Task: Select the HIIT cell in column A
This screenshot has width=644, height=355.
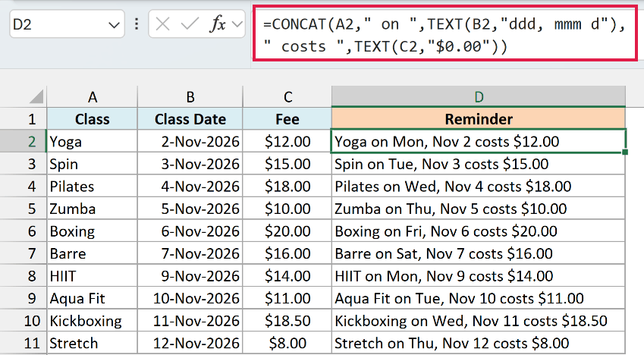Action: tap(92, 275)
